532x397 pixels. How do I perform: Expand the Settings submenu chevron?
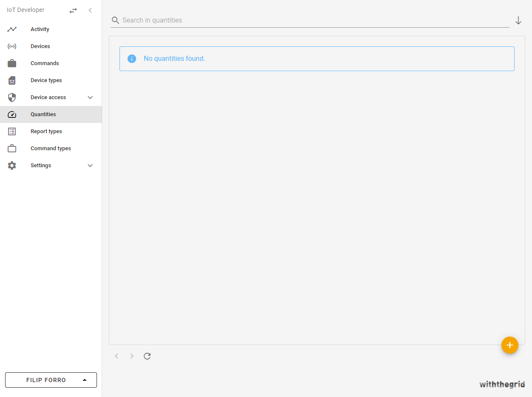(90, 166)
